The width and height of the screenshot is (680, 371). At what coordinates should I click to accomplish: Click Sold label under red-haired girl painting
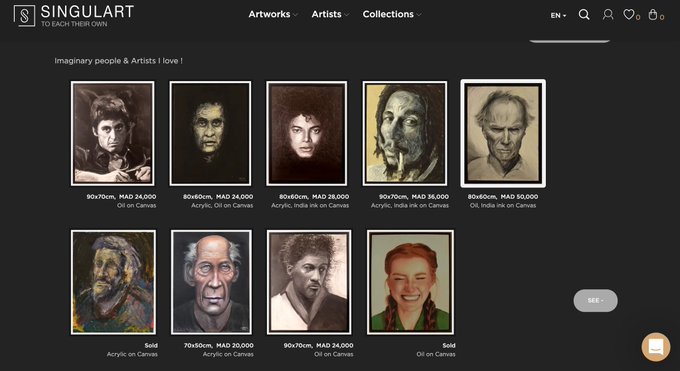tap(449, 345)
